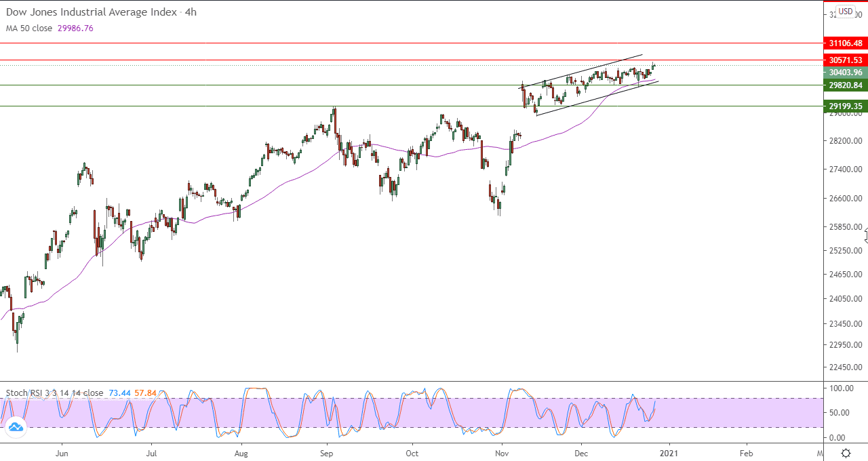Click the Nov label on time axis
This screenshot has height=461, width=868.
point(502,452)
